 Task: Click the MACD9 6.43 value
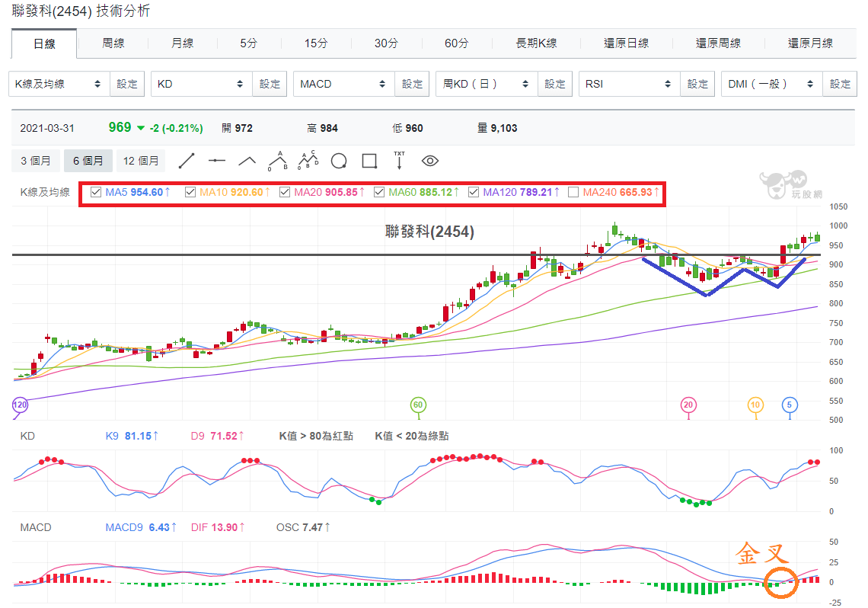[141, 528]
